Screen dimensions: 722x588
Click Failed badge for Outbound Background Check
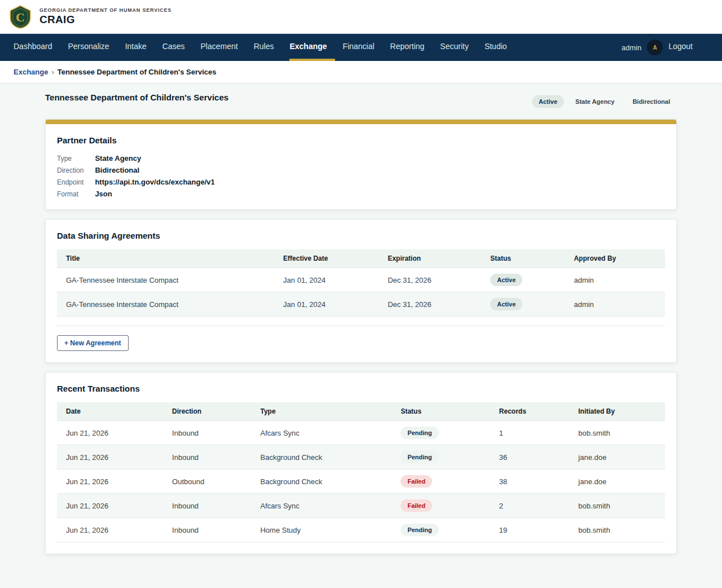(416, 481)
